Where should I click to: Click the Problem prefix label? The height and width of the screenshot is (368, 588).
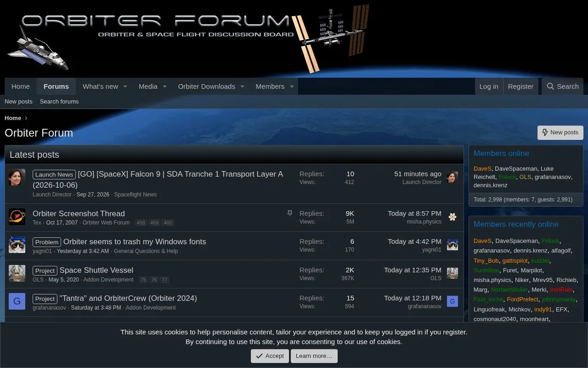(47, 242)
